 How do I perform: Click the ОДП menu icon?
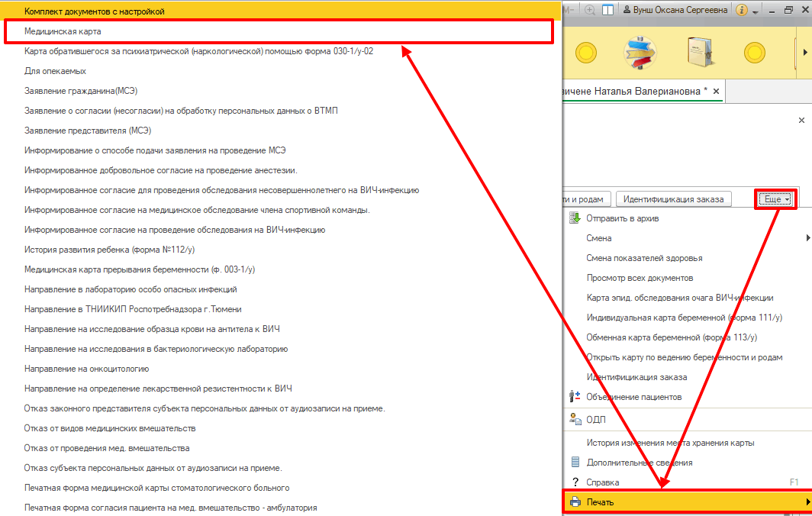point(575,418)
